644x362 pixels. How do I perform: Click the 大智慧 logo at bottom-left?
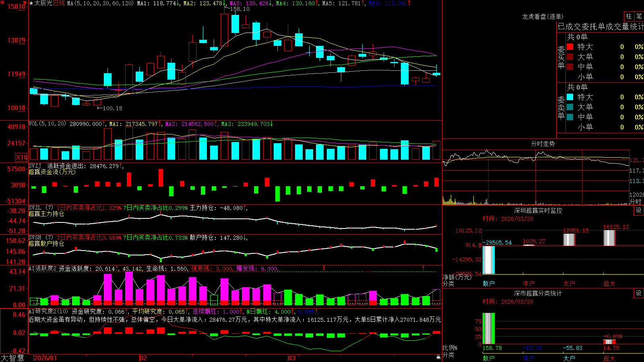pos(12,358)
